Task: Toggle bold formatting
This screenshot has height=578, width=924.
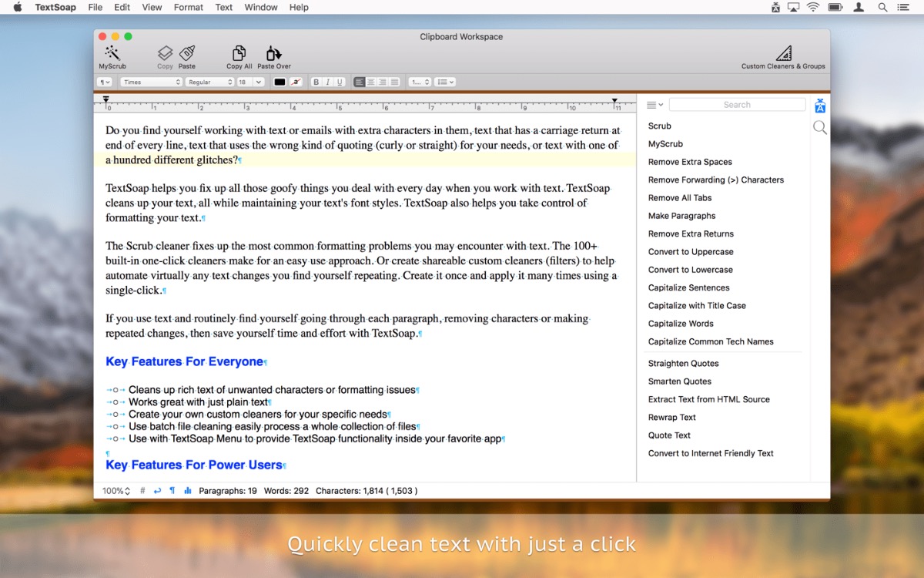Action: coord(316,82)
